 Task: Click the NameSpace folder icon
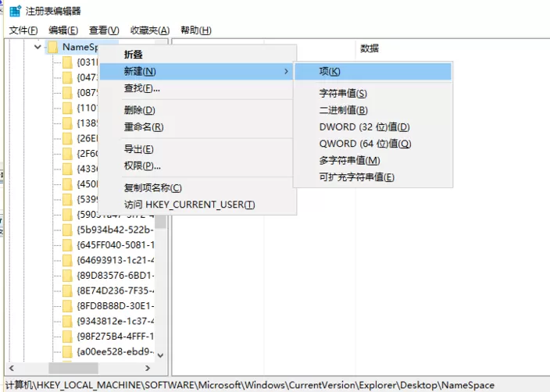point(52,47)
